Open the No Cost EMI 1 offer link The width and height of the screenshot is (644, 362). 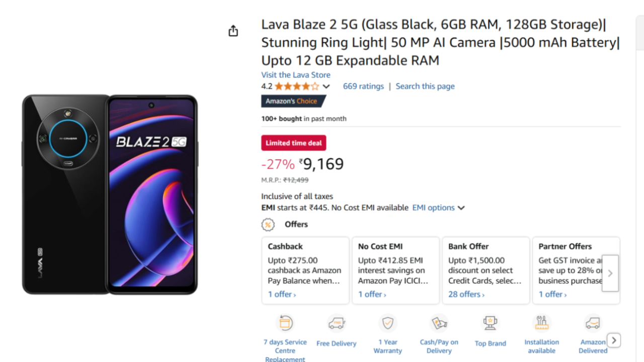click(372, 294)
